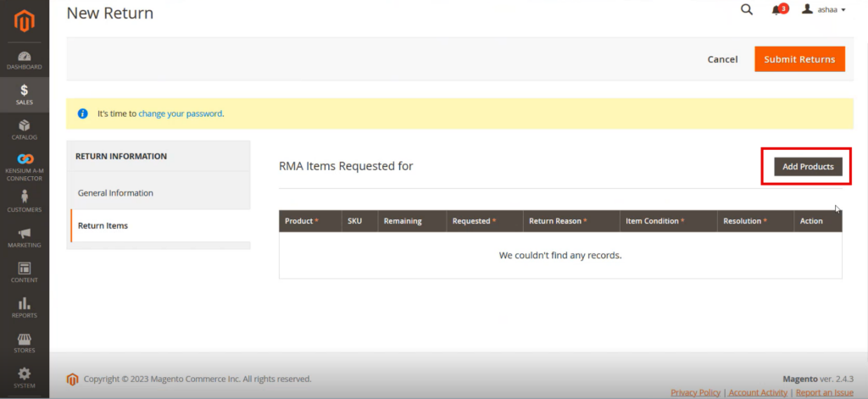Open the Reports menu
Image resolution: width=868 pixels, height=399 pixels.
pos(25,308)
